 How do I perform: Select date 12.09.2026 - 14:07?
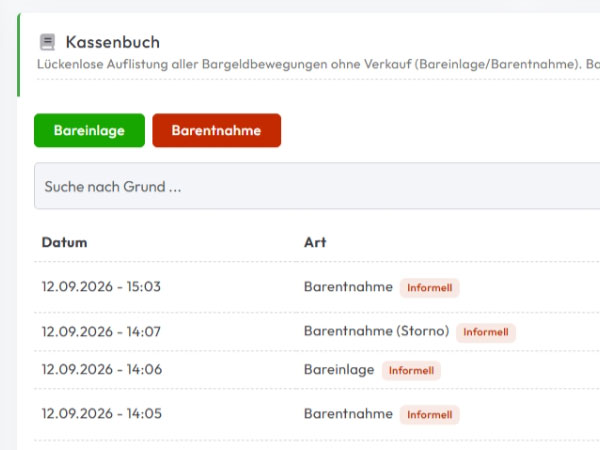click(x=101, y=331)
